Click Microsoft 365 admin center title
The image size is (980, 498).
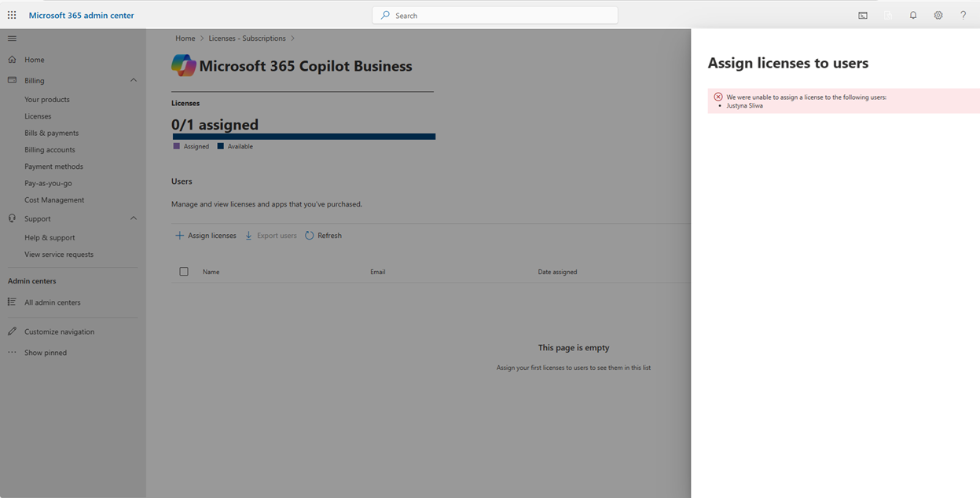point(82,15)
